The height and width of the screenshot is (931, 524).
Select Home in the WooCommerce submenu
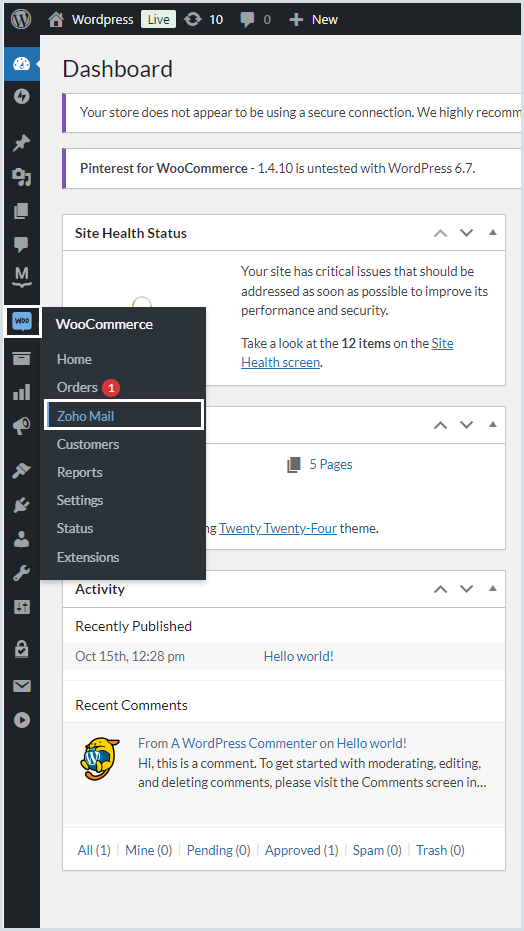pyautogui.click(x=74, y=359)
